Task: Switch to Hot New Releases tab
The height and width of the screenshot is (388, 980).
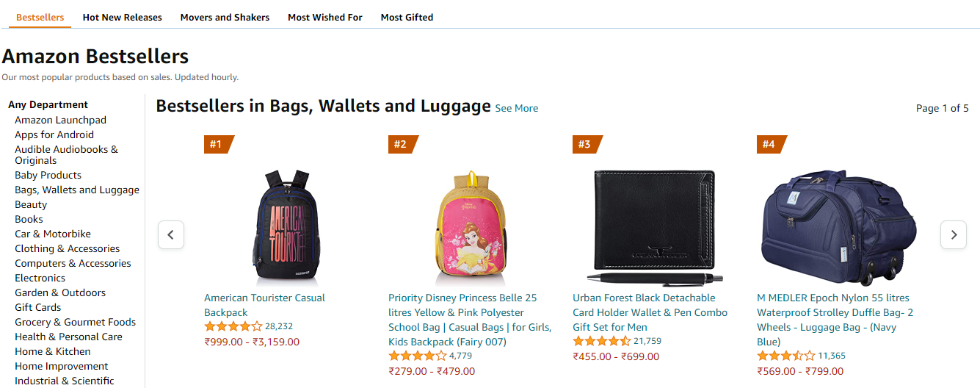Action: 122,17
